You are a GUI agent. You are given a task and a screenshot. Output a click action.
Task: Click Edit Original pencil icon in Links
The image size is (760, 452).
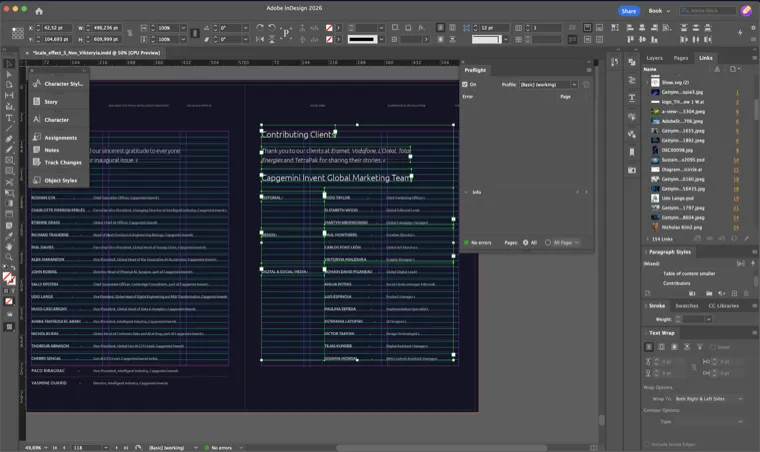point(746,238)
